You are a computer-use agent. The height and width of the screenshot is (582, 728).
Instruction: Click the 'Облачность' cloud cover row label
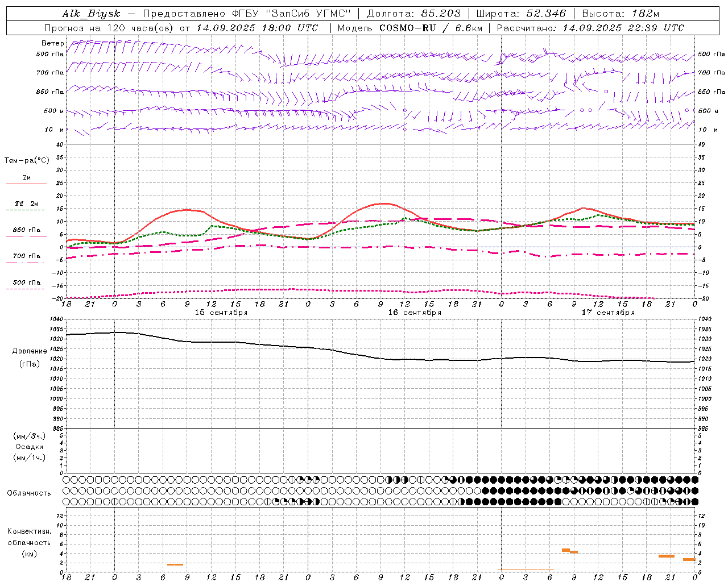click(29, 493)
